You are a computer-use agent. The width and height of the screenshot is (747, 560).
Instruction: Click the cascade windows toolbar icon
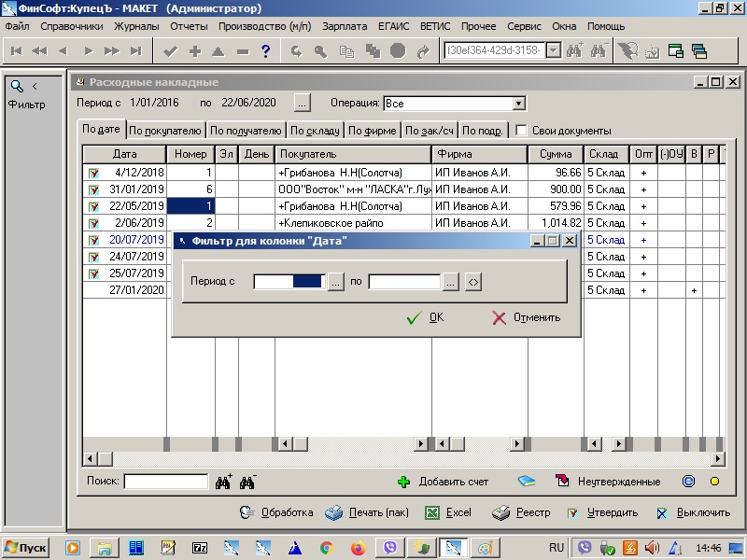click(698, 51)
